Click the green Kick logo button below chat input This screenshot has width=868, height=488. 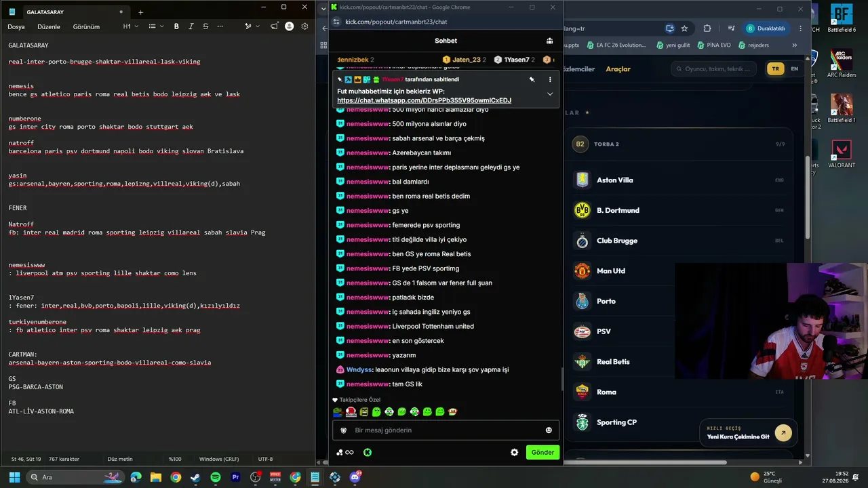pyautogui.click(x=367, y=452)
